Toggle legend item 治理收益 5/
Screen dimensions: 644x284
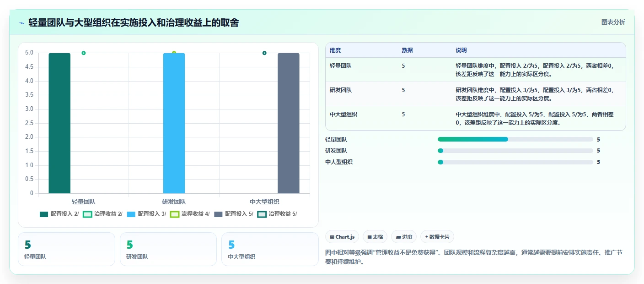277,214
